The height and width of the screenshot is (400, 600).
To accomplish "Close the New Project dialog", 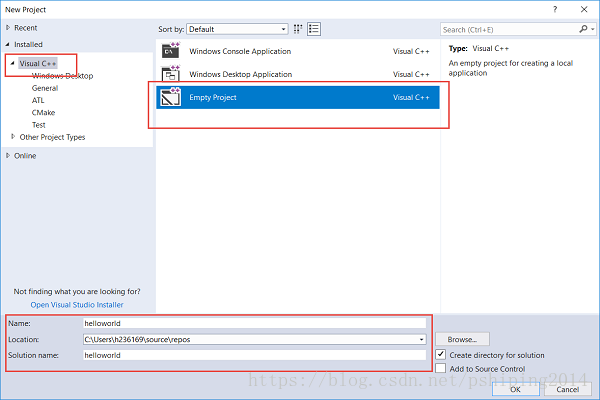I will pos(584,10).
